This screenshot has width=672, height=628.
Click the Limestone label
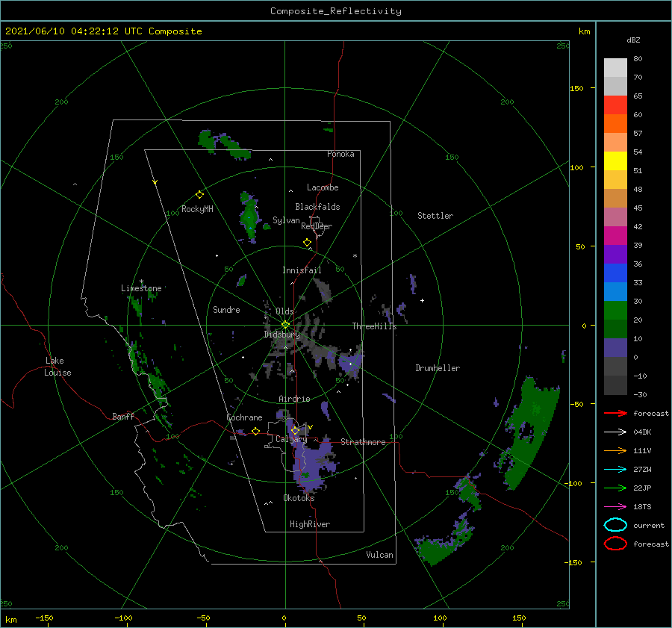(x=141, y=288)
